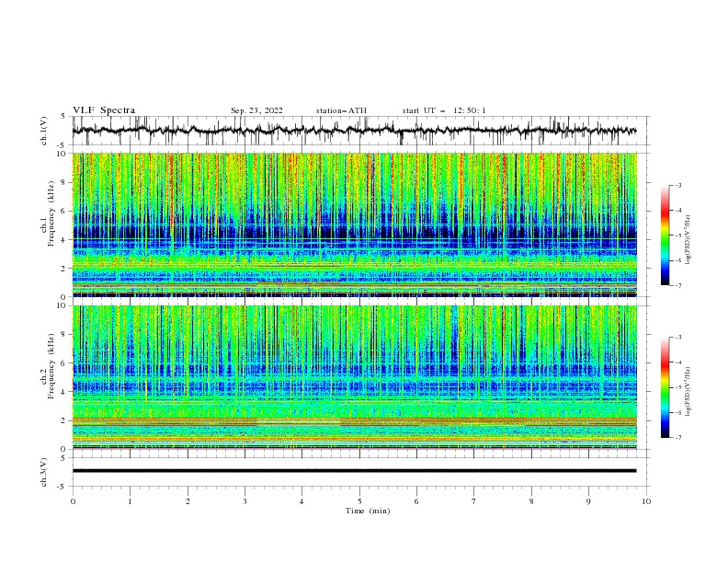This screenshot has width=728, height=563.
Task: Click the "-3" label on the ch.1 colorbar
Action: click(677, 185)
